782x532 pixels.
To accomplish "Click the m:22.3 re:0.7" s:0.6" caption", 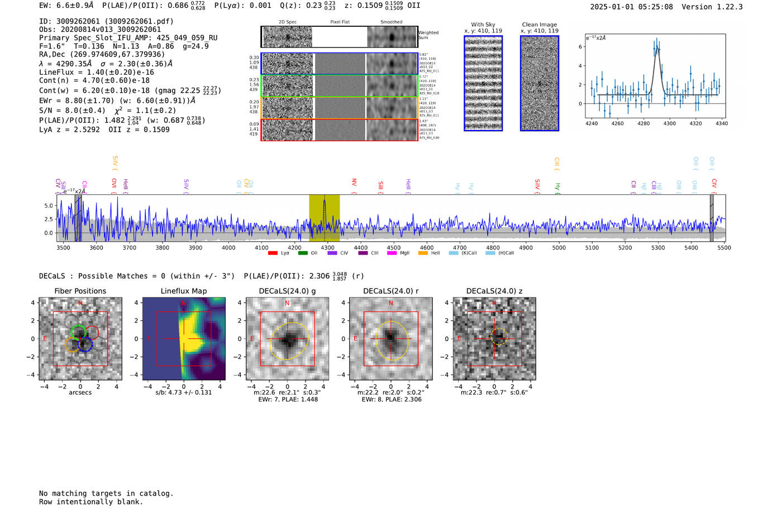I will [494, 392].
